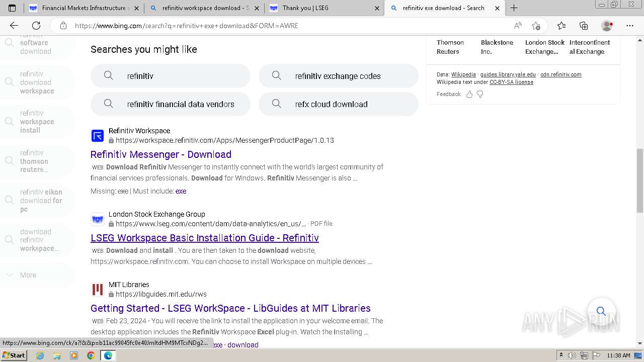Screen dimensions: 644x362
Task: Dislike the knowledge panel with thumbs down
Action: point(480,94)
